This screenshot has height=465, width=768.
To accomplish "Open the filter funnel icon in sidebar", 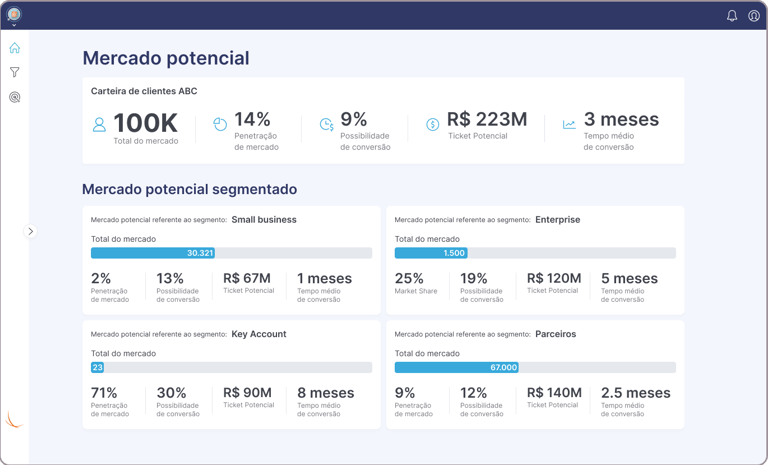I will (15, 72).
